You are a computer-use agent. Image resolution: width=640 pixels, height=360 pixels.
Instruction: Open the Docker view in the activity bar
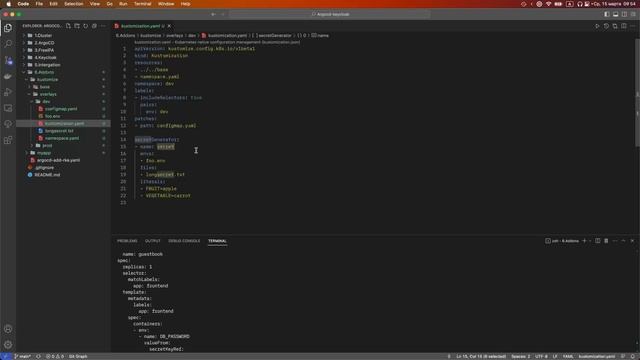[x=8, y=76]
